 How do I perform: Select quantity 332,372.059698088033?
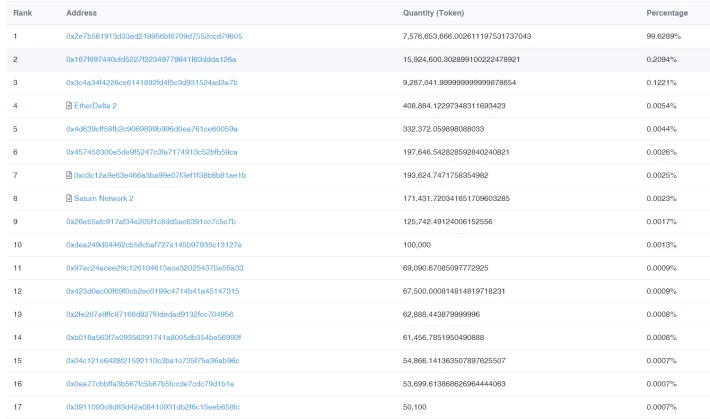(443, 129)
